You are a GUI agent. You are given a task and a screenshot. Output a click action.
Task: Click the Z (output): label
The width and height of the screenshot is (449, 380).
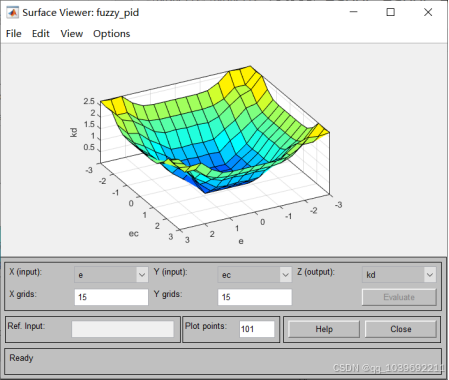[x=316, y=272]
